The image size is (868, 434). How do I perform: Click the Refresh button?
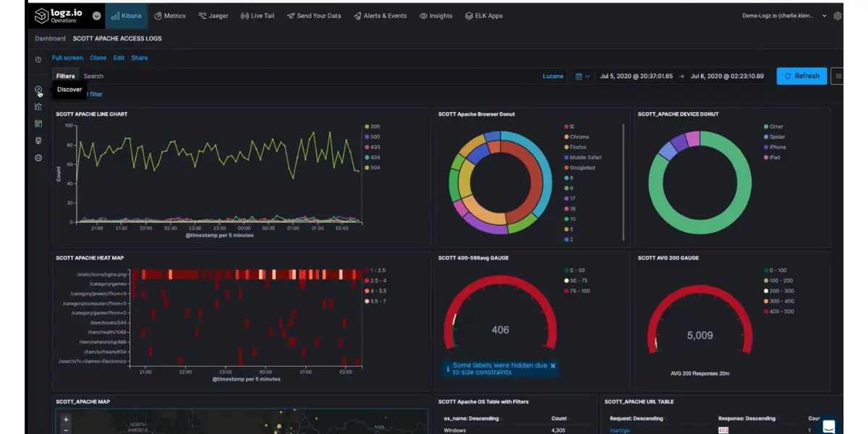(801, 76)
